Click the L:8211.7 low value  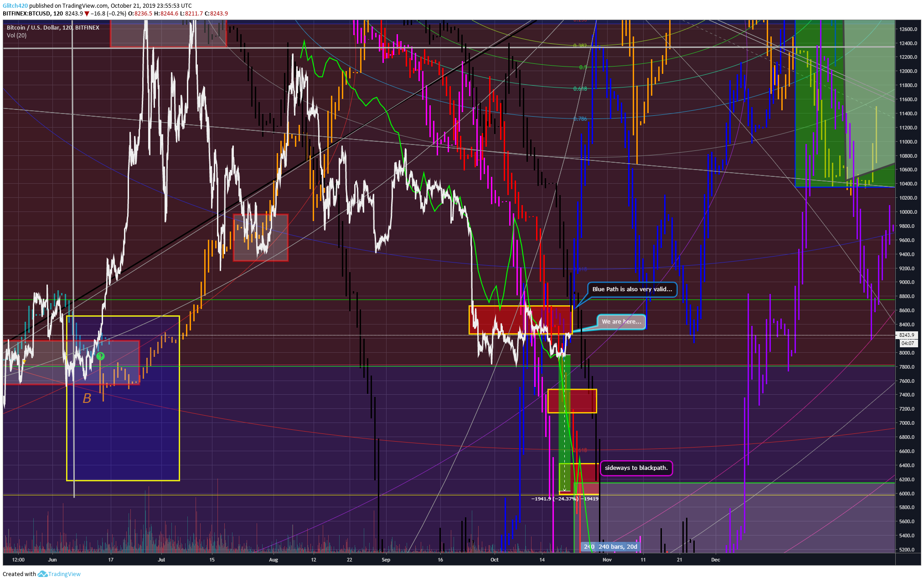[x=191, y=14]
